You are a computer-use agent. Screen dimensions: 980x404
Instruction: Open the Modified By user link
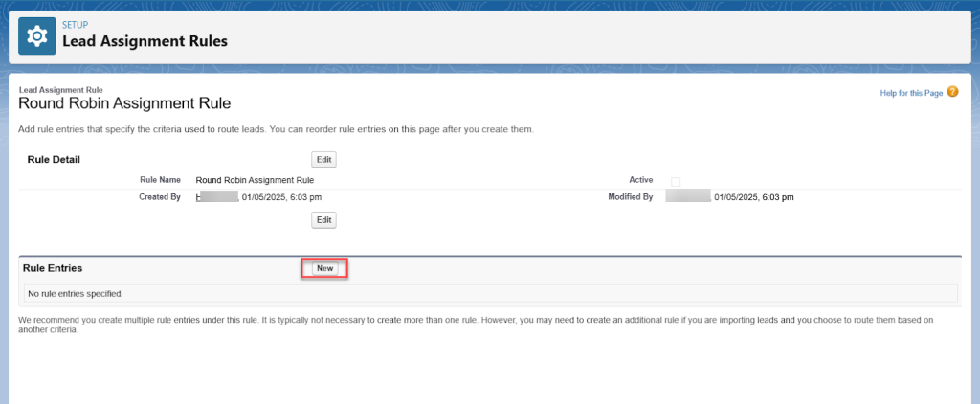tap(687, 197)
